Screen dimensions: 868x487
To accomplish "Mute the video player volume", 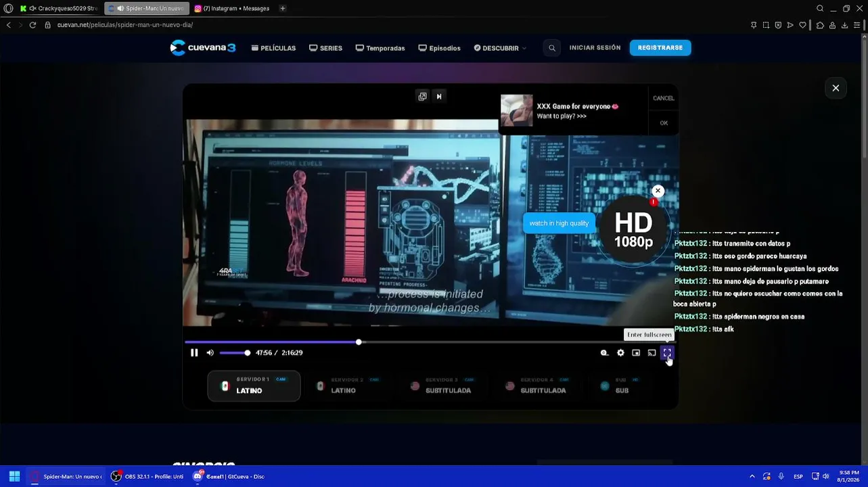I will tap(210, 352).
